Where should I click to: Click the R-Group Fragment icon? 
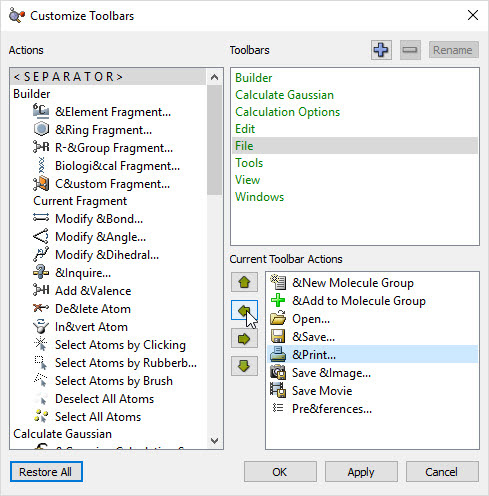[41, 147]
